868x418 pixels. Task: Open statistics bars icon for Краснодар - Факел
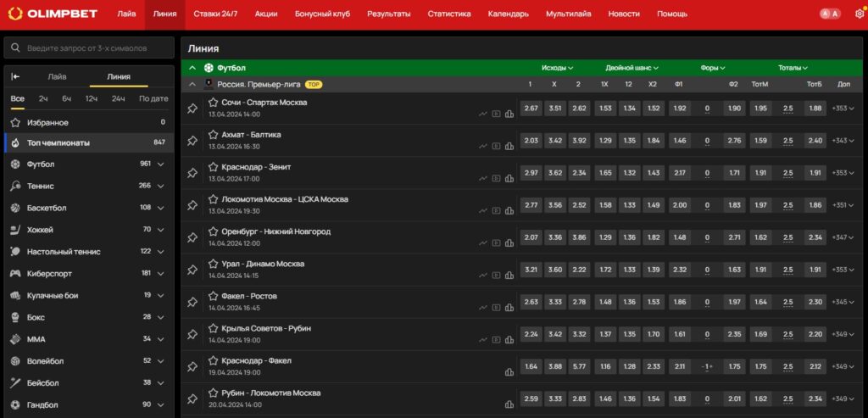(x=509, y=372)
